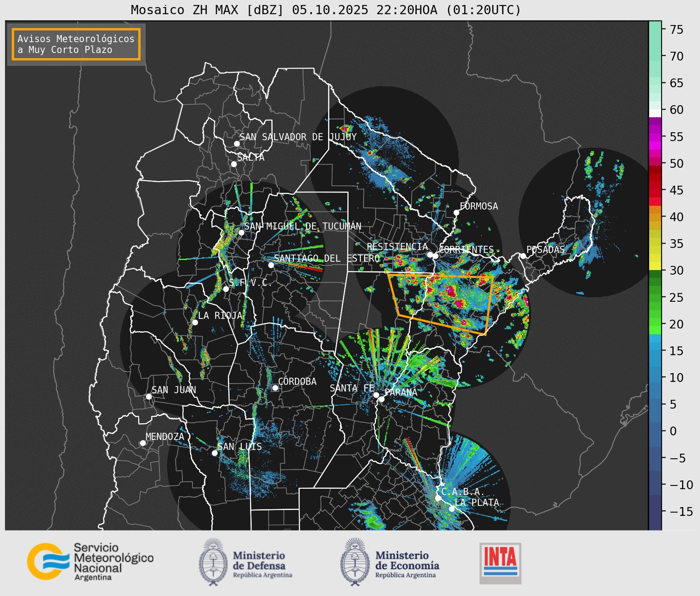Click the LA PLATA city label
This screenshot has height=596, width=700.
pos(477,503)
